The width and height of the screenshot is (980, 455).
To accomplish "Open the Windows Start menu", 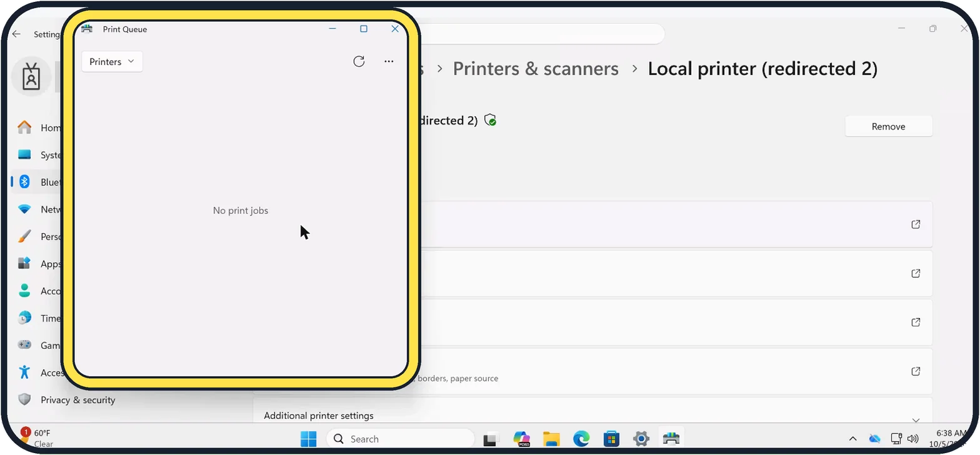I will coord(308,439).
